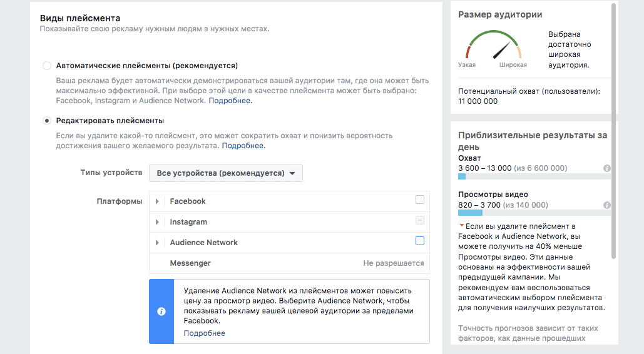The width and height of the screenshot is (644, 354).
Task: Toggle the Instagram platform checkbox
Action: coord(420,221)
